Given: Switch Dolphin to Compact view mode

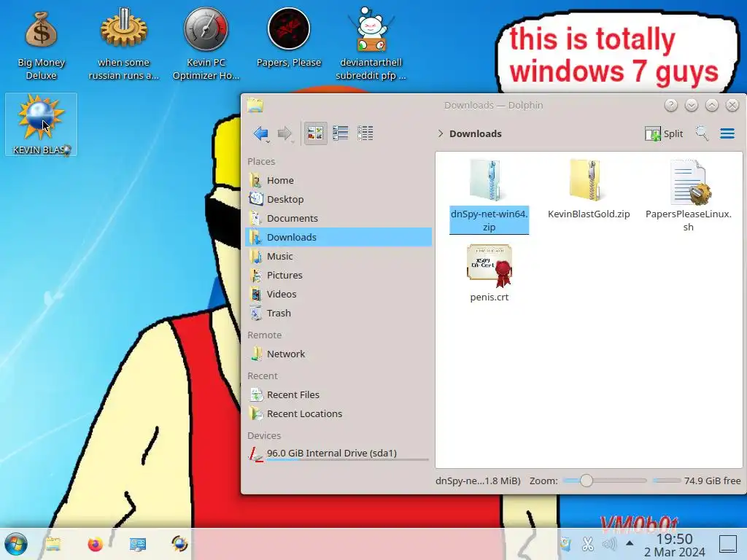Looking at the screenshot, I should click(340, 133).
